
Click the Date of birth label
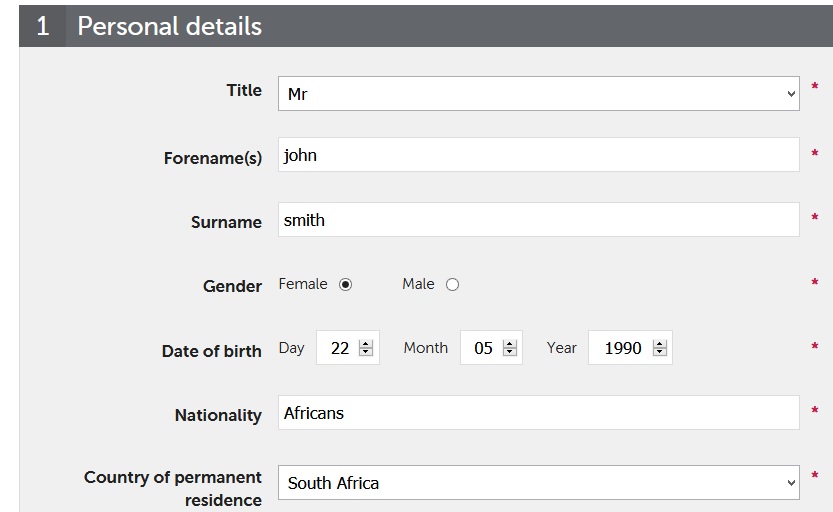coord(211,351)
